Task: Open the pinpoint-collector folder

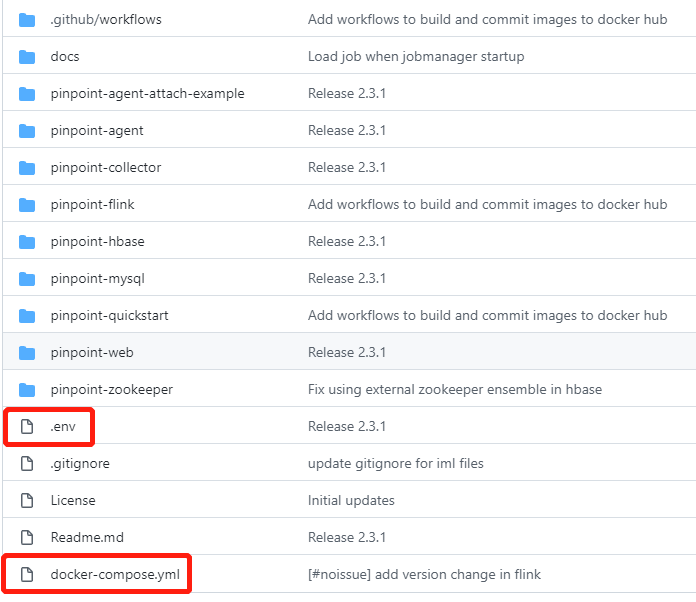Action: click(x=105, y=168)
